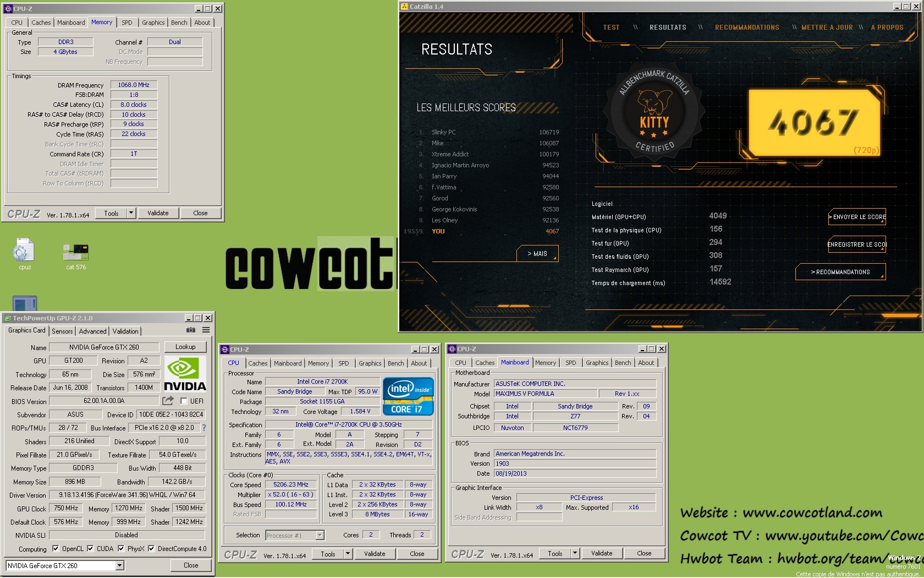The image size is (924, 578).
Task: Toggle the PhysX checkbox
Action: tap(120, 549)
